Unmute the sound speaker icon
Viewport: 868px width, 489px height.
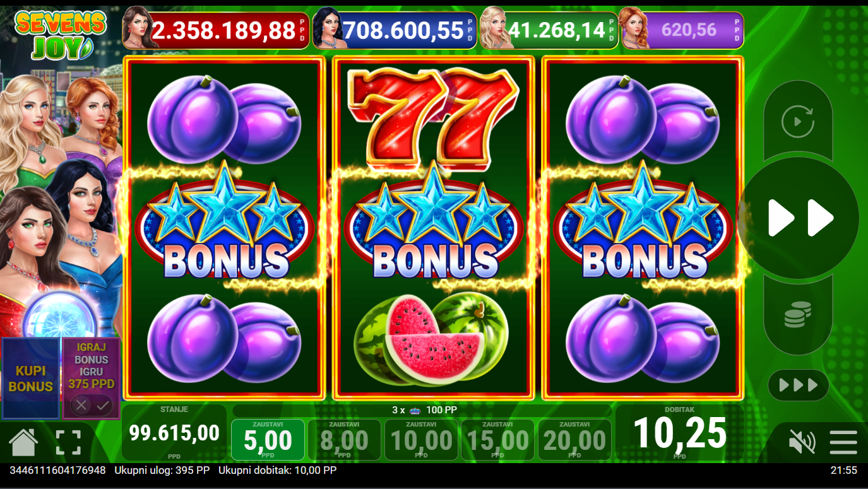pyautogui.click(x=802, y=442)
